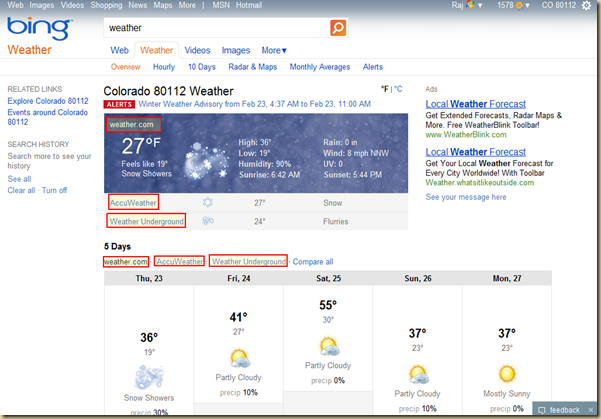Open the 10 Days sub-tab

[x=202, y=67]
